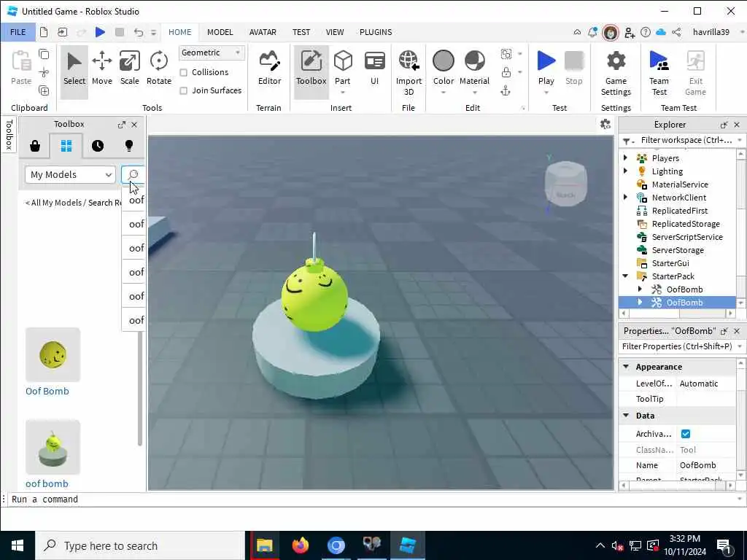Switch to the MODEL tab
Image resolution: width=747 pixels, height=560 pixels.
tap(220, 32)
